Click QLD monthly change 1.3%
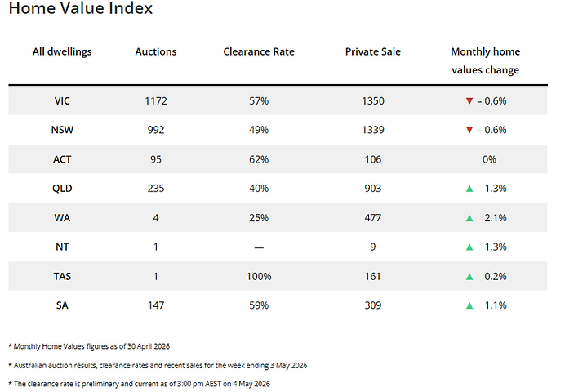 (496, 189)
